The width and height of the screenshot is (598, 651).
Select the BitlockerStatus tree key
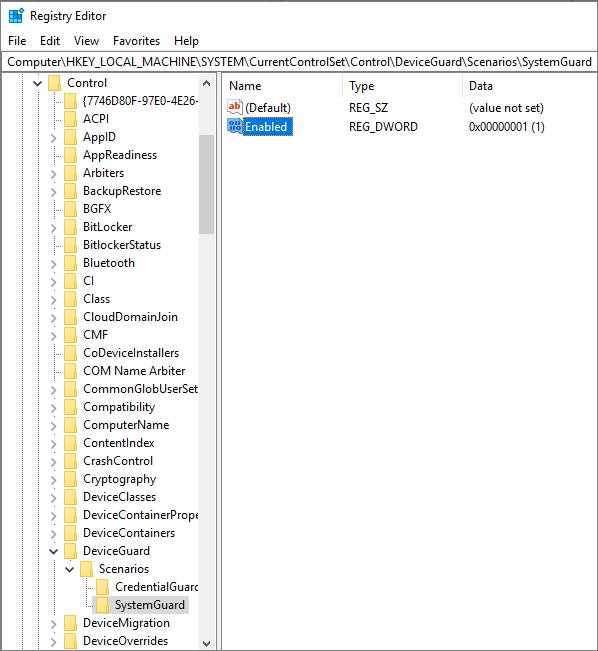pos(122,245)
